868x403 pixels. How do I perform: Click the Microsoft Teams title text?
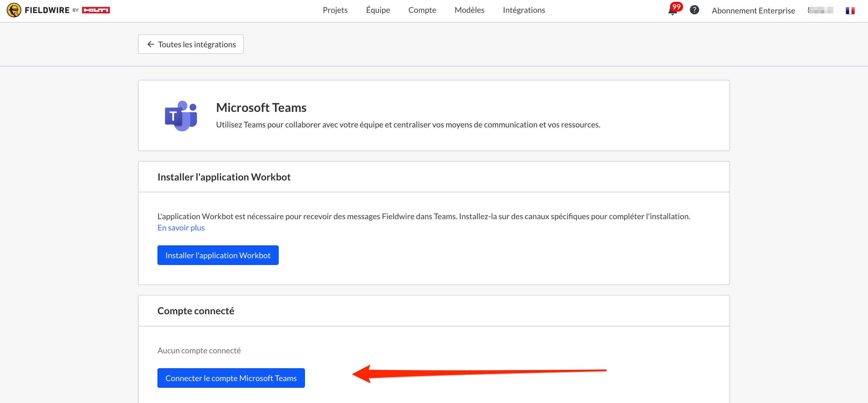[x=261, y=108]
